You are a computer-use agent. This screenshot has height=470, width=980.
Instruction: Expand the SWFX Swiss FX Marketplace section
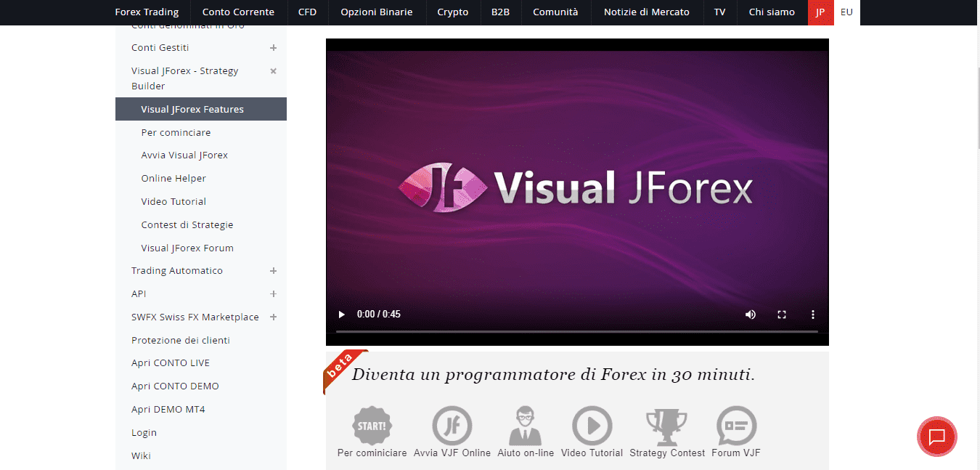(273, 317)
